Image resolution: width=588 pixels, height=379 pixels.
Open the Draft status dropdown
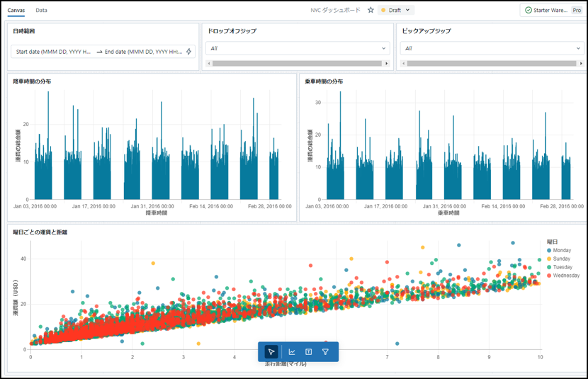point(396,11)
